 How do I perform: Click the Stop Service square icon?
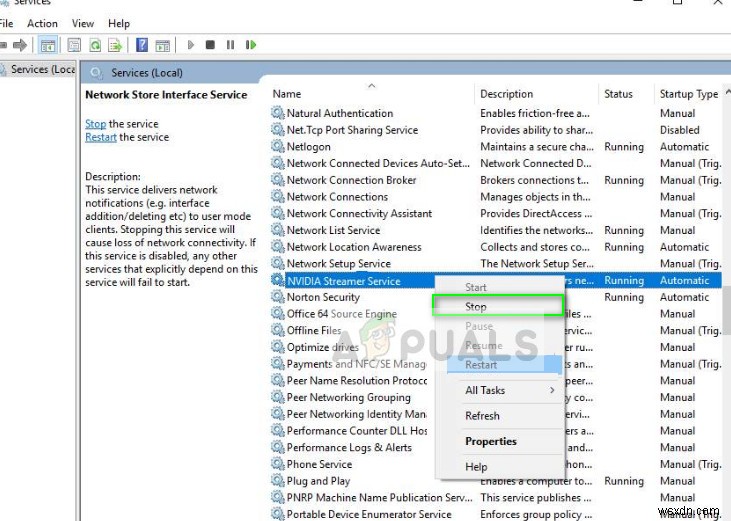click(x=210, y=45)
